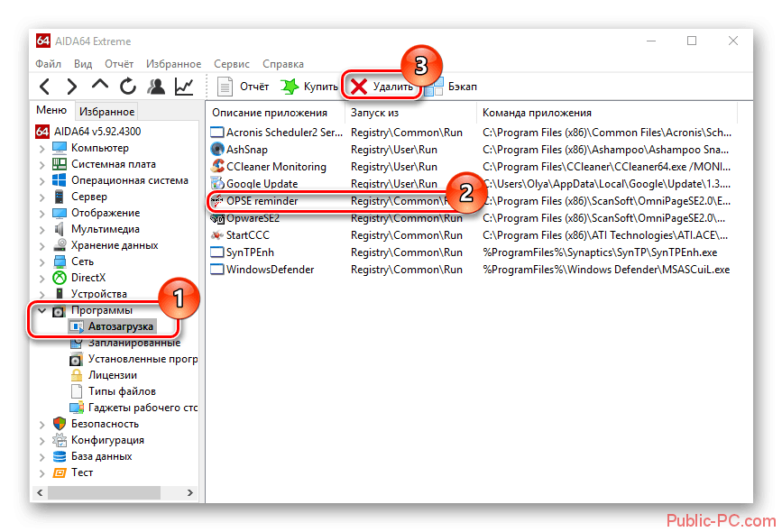The width and height of the screenshot is (782, 532).
Task: Click the Up level arrow icon
Action: pyautogui.click(x=100, y=87)
